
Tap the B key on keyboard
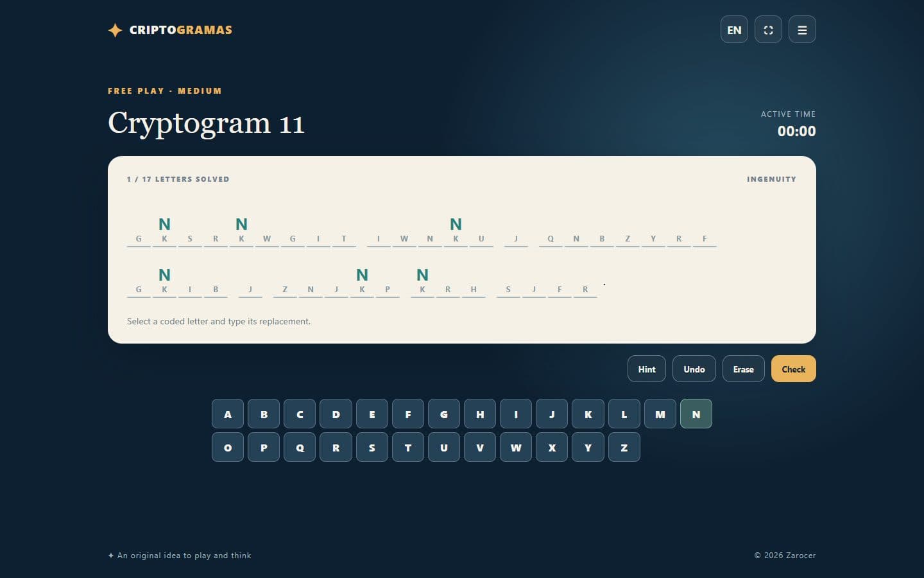[264, 414]
